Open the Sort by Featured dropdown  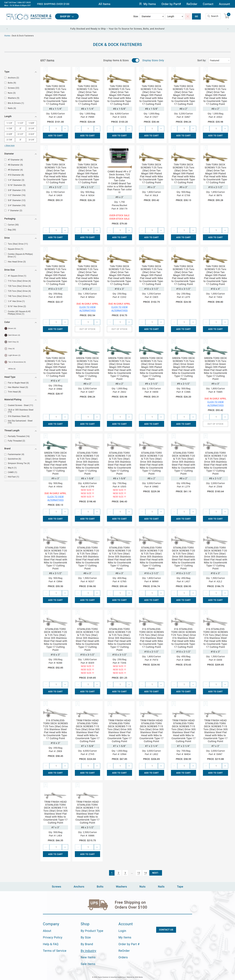(x=219, y=60)
